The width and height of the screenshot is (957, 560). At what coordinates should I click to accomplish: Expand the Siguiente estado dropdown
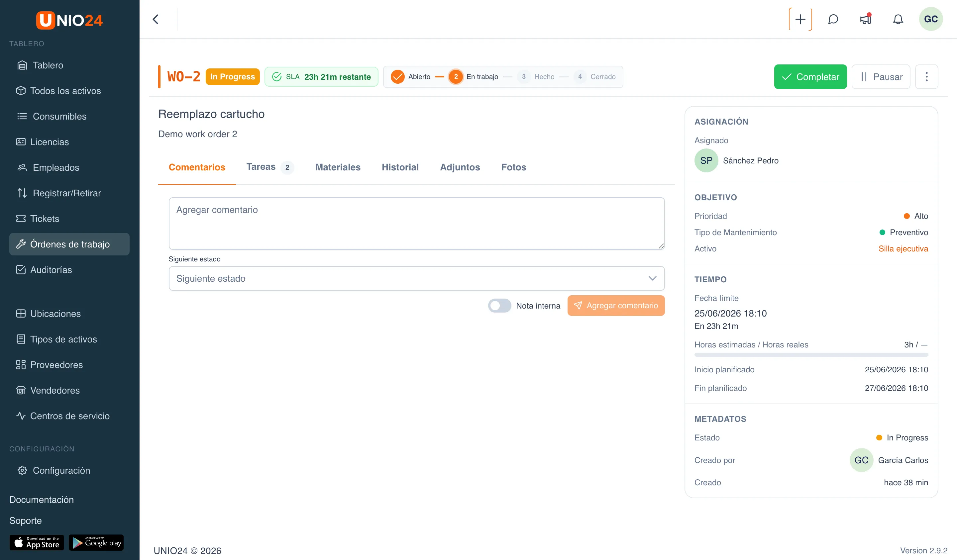coord(417,278)
